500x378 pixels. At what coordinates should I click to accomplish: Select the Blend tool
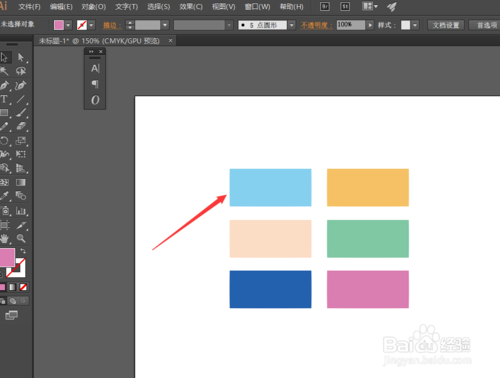click(21, 196)
